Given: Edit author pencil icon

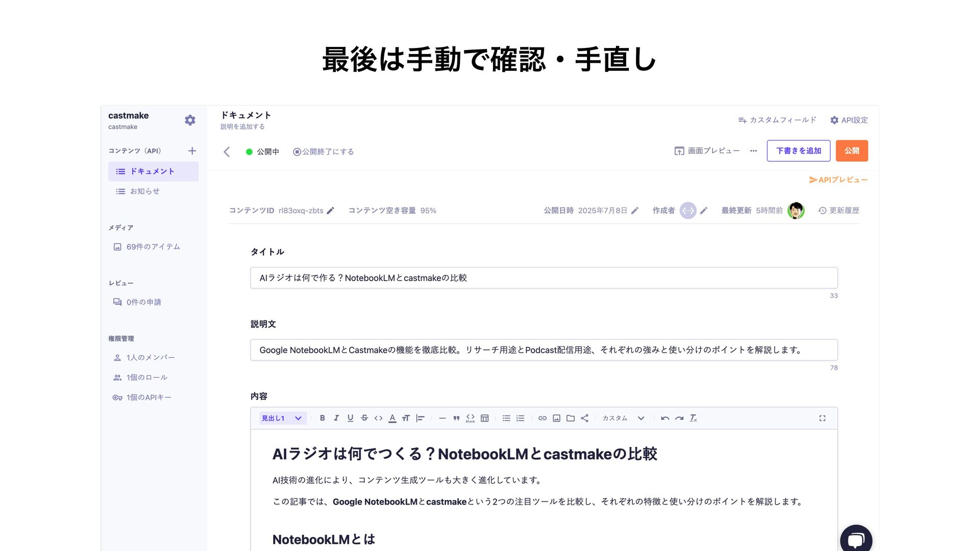Looking at the screenshot, I should pyautogui.click(x=703, y=211).
